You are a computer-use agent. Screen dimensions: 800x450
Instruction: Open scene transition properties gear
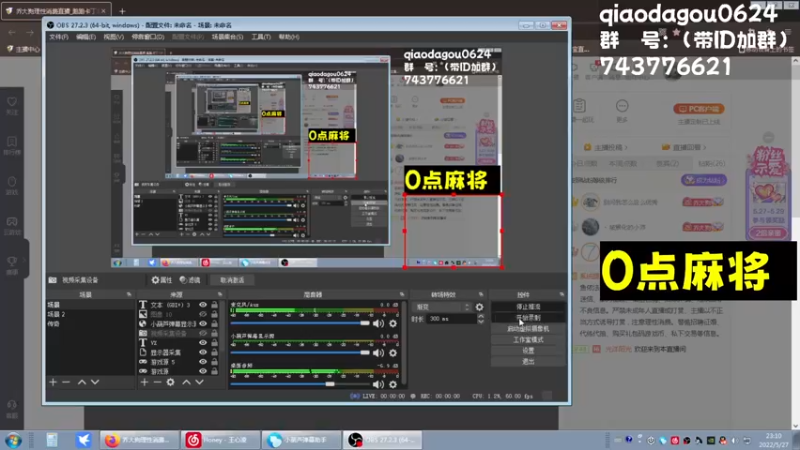point(479,307)
